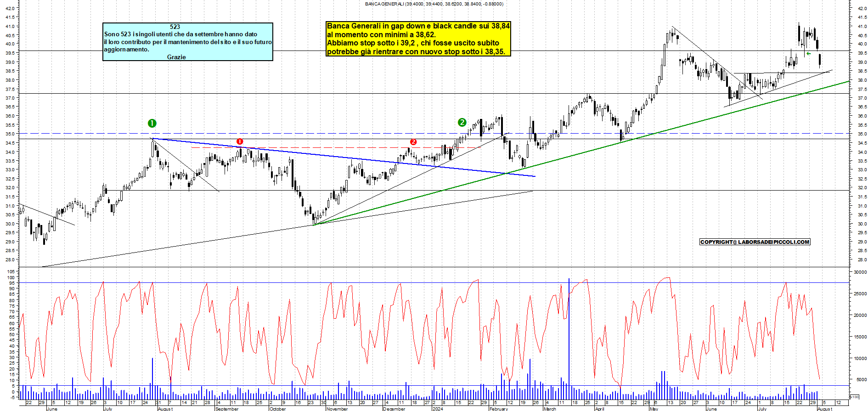Click the 2024 year label on date axis
This screenshot has width=868, height=411.
coord(438,409)
